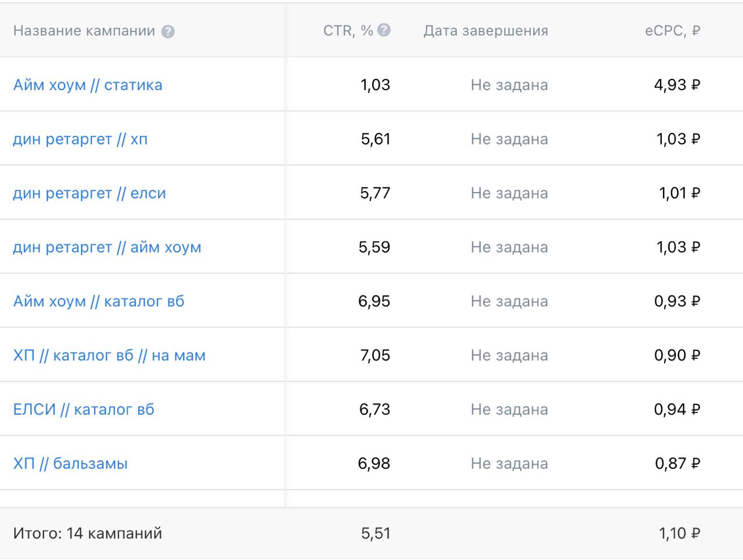Set end date for ХП // бальзамы row
743x560 pixels.
509,463
